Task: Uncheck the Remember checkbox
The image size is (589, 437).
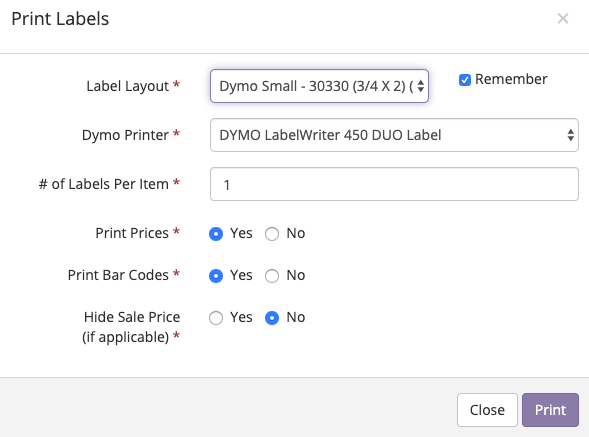Action: (x=465, y=80)
